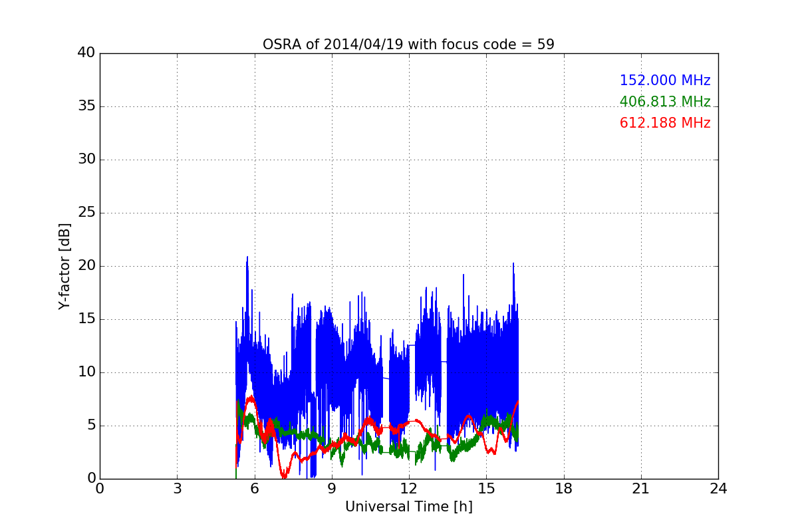Select the 152.000 MHz legend label

(x=665, y=80)
